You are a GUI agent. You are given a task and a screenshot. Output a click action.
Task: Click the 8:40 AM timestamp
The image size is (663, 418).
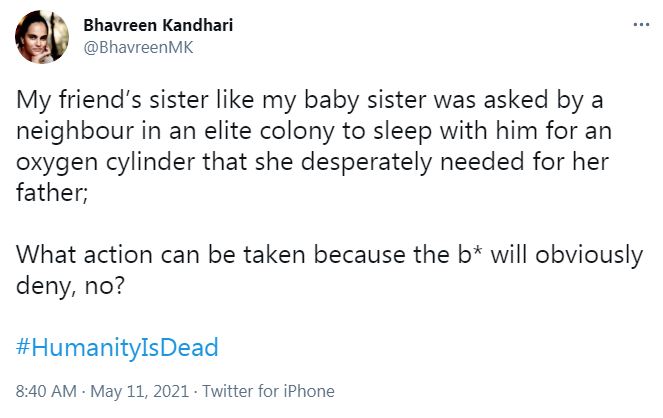pos(46,391)
